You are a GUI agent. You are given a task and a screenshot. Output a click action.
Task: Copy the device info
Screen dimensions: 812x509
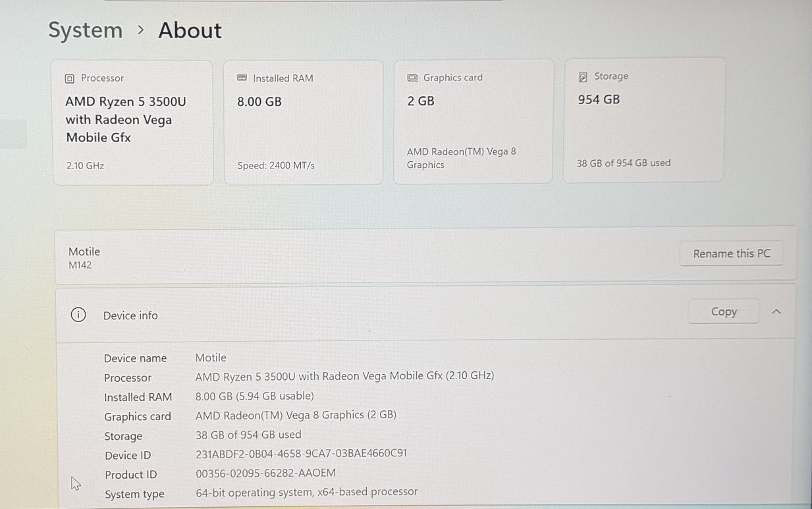724,311
